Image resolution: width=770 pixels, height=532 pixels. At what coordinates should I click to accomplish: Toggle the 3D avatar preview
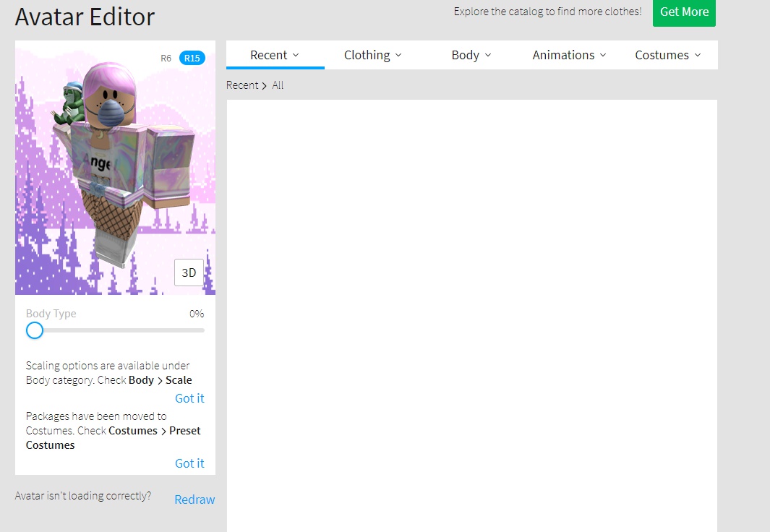[x=189, y=273]
